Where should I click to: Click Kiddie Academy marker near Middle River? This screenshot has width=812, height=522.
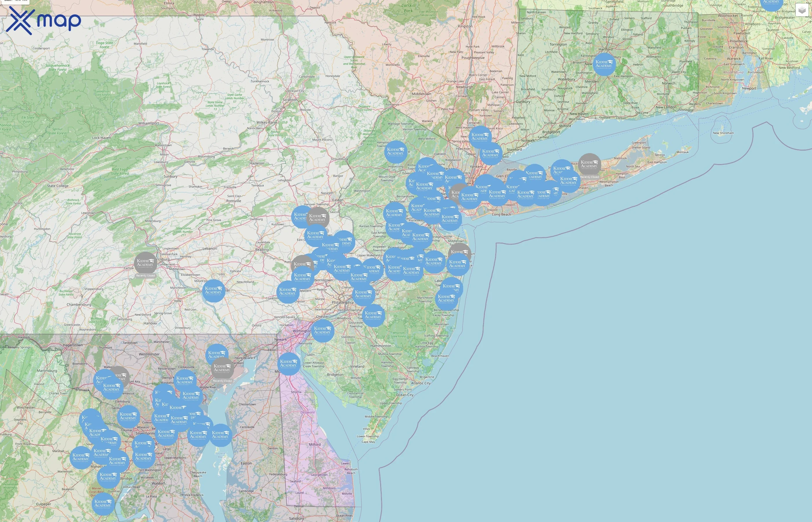tap(191, 396)
